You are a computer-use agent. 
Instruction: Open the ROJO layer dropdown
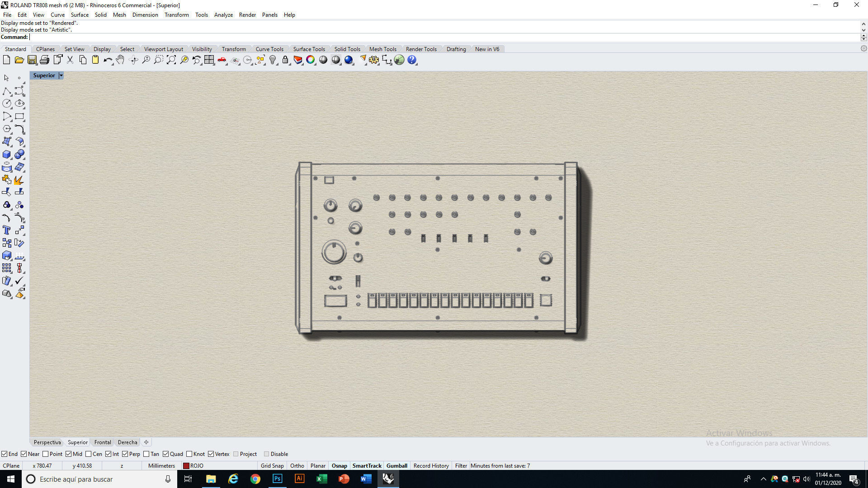click(219, 466)
